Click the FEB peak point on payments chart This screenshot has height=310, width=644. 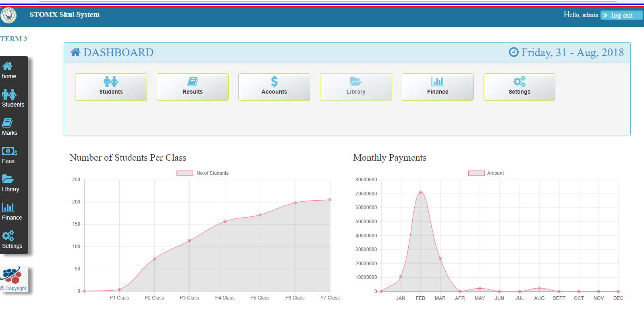click(x=420, y=192)
